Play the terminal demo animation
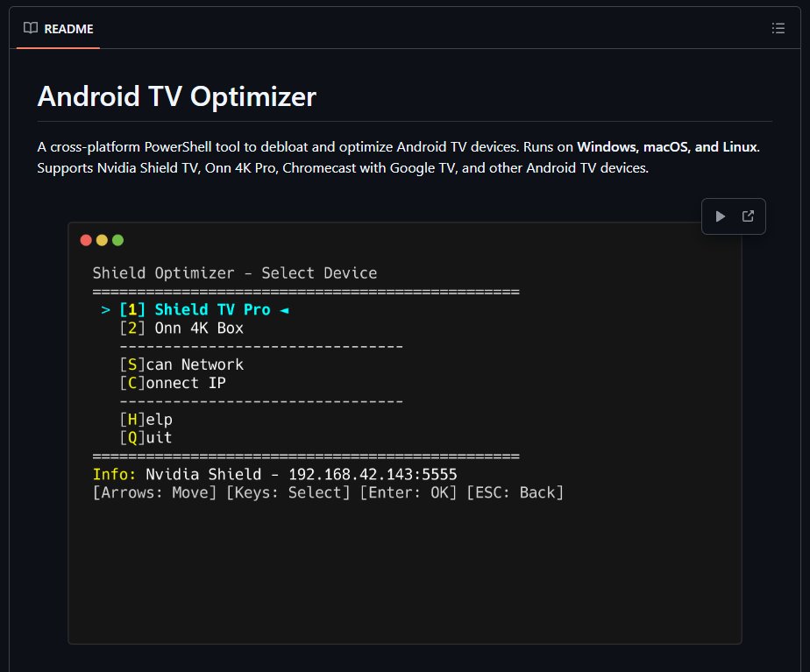The height and width of the screenshot is (672, 810). (720, 216)
